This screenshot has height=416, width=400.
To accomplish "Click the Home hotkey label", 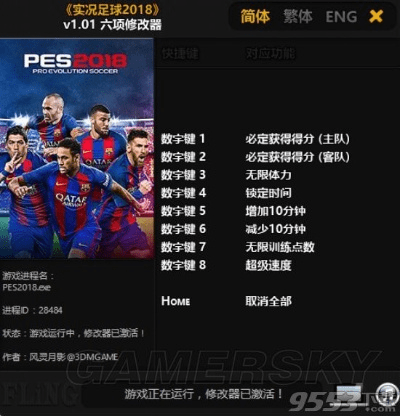I will 176,301.
